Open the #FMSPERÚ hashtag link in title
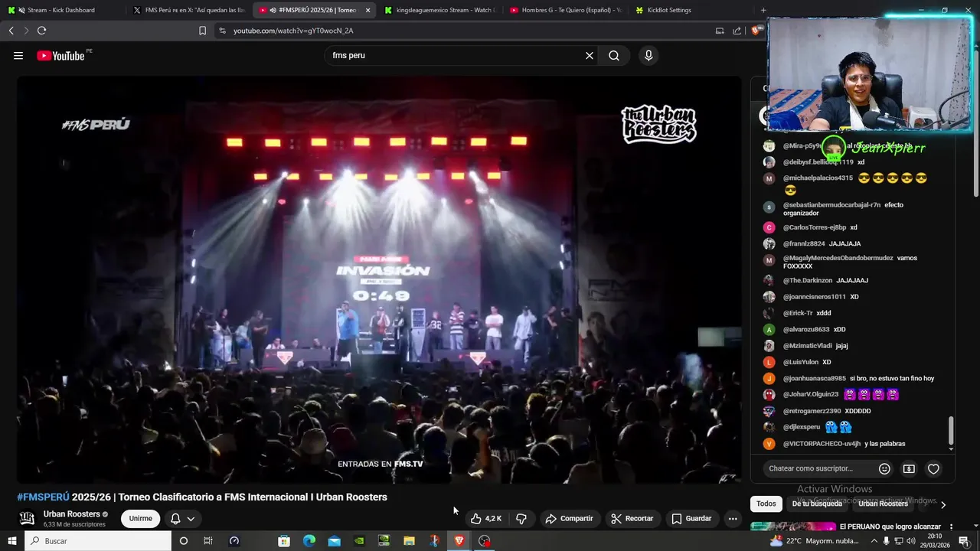This screenshot has height=551, width=980. coord(43,497)
